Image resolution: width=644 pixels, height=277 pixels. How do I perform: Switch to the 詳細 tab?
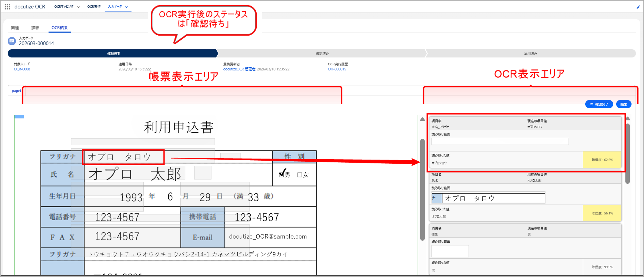tap(35, 27)
